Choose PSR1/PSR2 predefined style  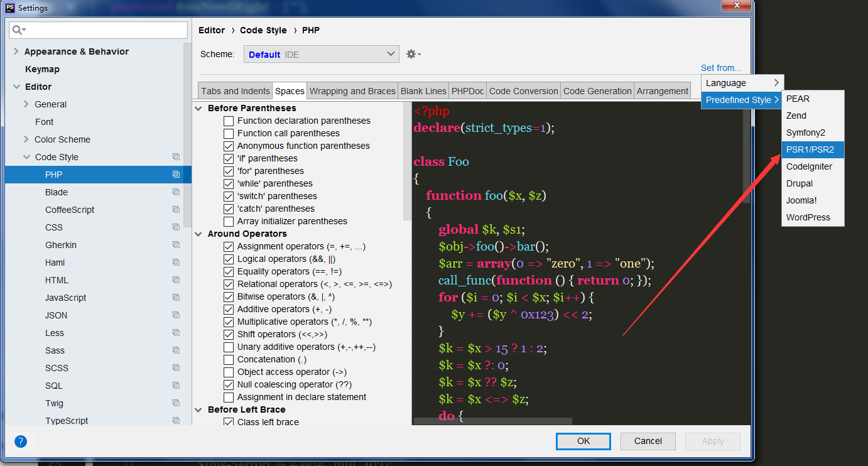(813, 149)
